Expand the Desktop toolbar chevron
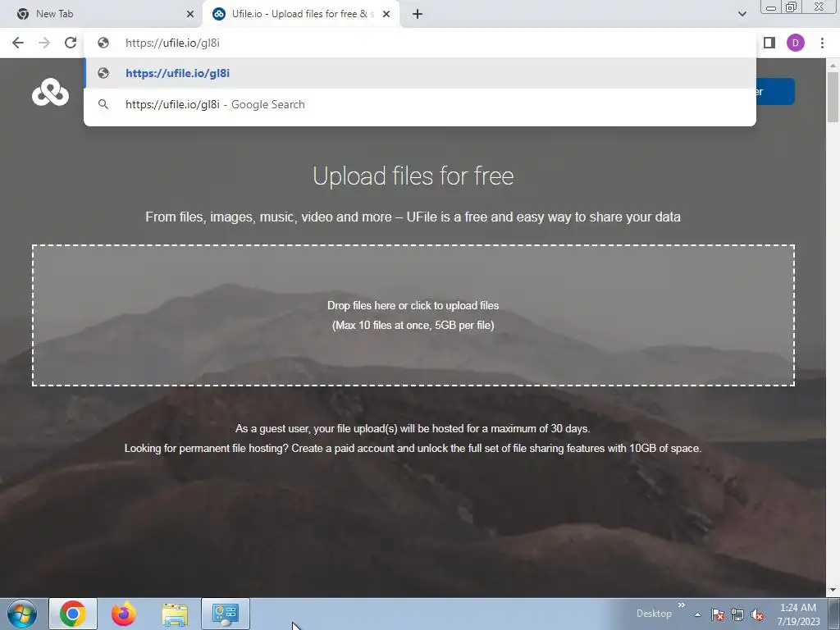This screenshot has width=840, height=630. 682,605
